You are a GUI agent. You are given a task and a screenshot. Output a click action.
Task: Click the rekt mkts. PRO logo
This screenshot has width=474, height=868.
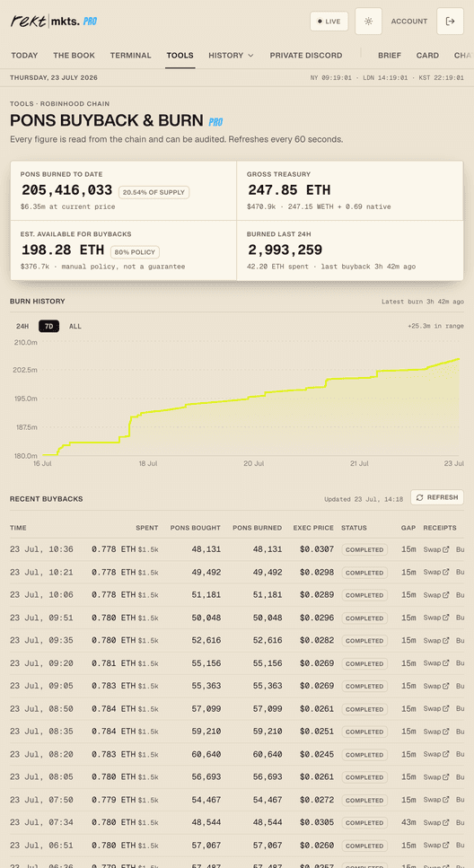tap(54, 21)
